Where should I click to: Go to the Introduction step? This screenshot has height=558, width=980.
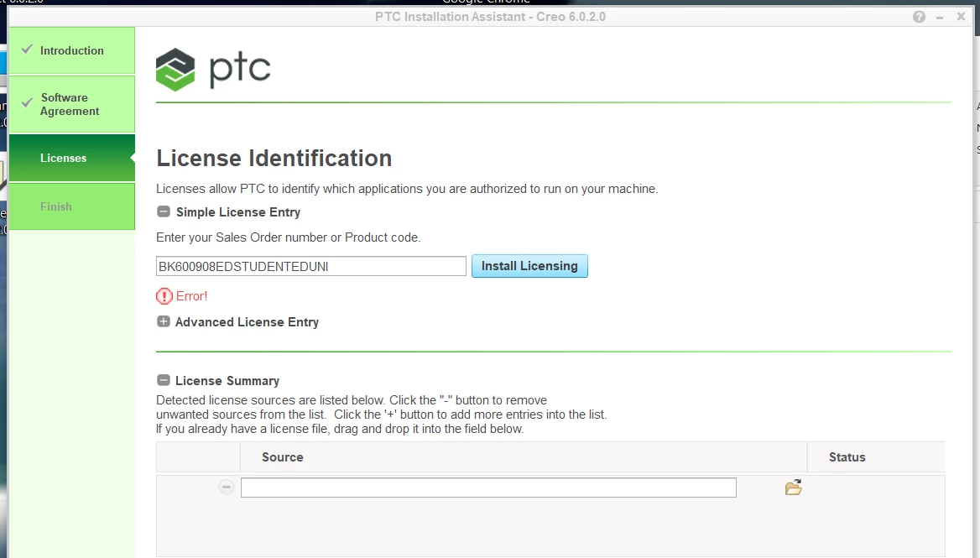[72, 50]
